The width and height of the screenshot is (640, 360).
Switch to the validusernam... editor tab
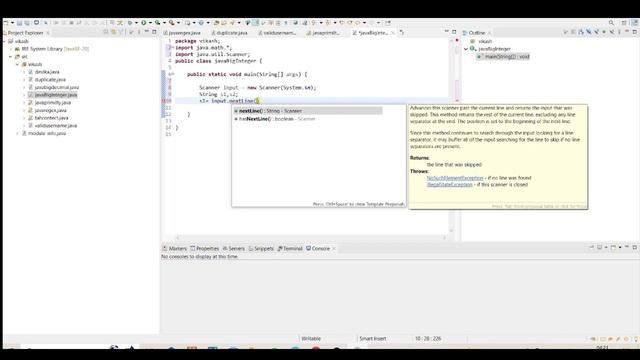(277, 33)
